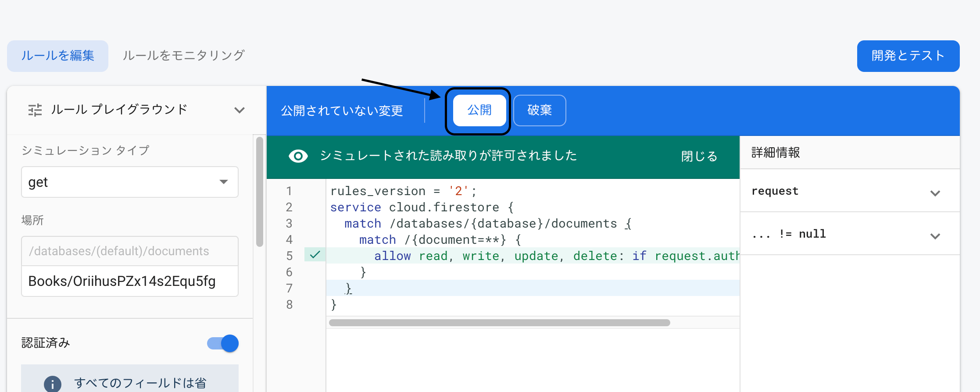Click the 公開 publish button

(479, 110)
